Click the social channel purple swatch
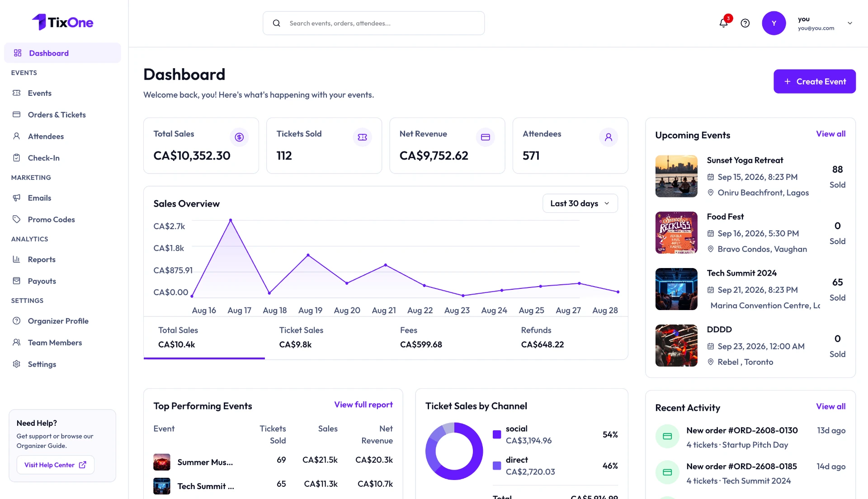868x499 pixels. pos(497,434)
